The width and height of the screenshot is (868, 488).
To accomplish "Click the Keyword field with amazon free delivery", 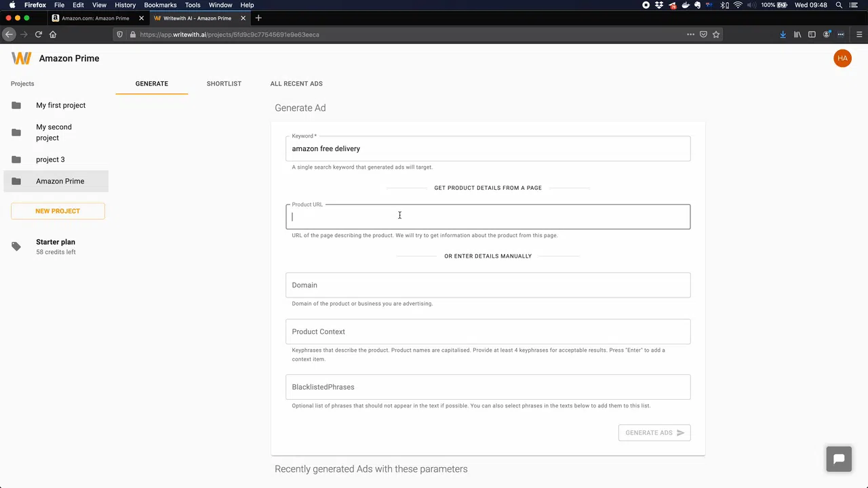I will (x=488, y=148).
